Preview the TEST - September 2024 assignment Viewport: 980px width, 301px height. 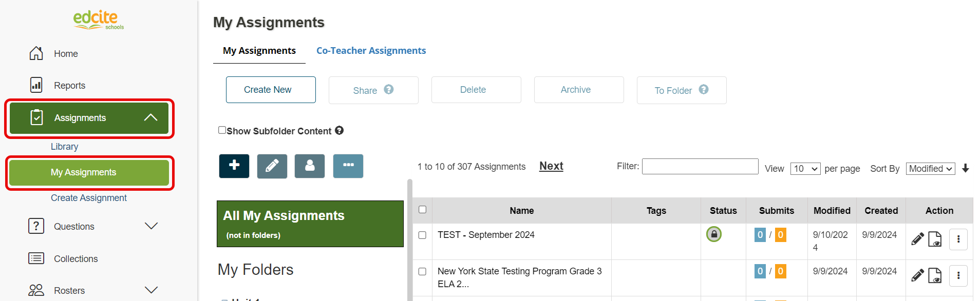point(935,239)
